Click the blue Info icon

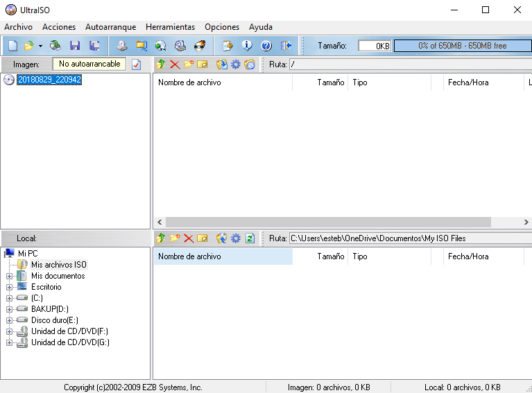[247, 46]
